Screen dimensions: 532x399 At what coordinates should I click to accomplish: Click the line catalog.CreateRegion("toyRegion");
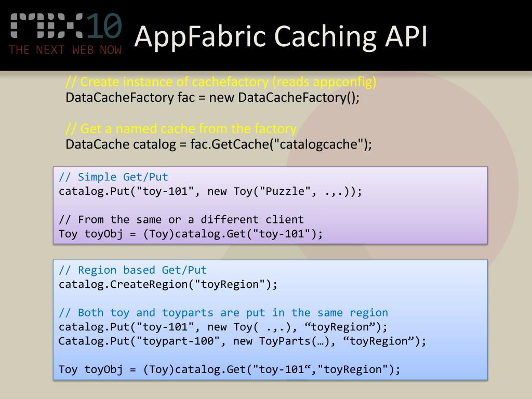point(168,284)
